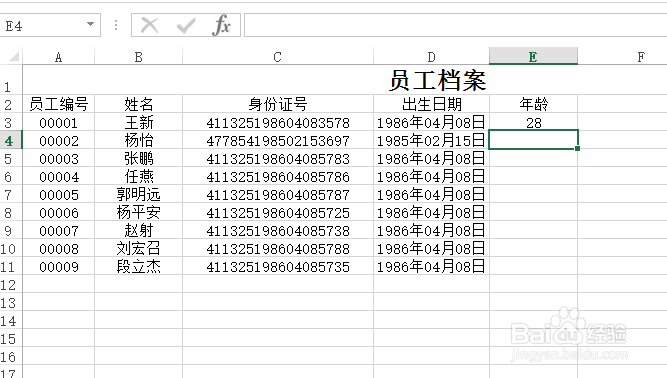Click ID number cell 411325198604083578
Viewport: 667px width, 378px height.
[278, 122]
